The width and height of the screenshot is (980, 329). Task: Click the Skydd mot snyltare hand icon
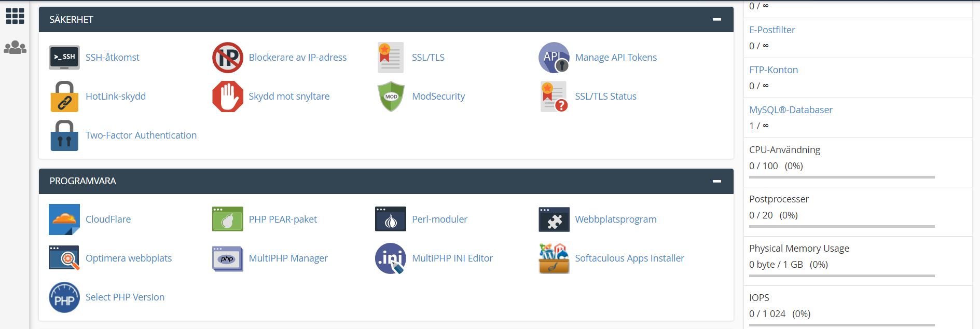227,97
